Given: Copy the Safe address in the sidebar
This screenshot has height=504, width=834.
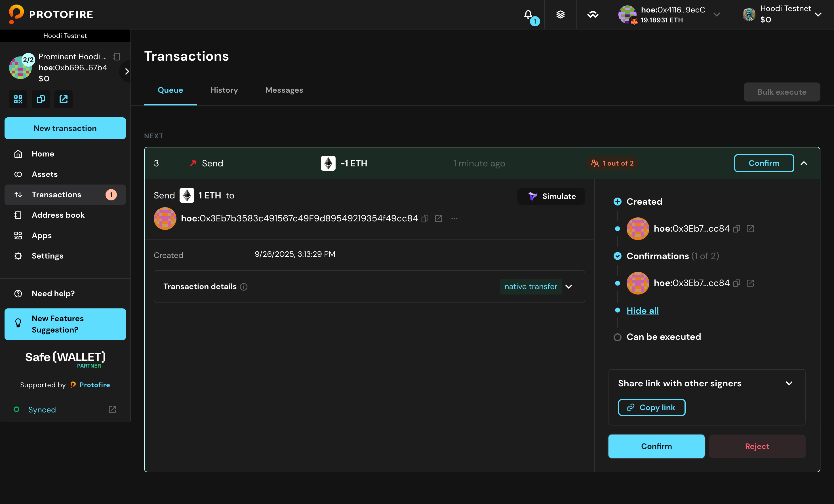Looking at the screenshot, I should (40, 99).
